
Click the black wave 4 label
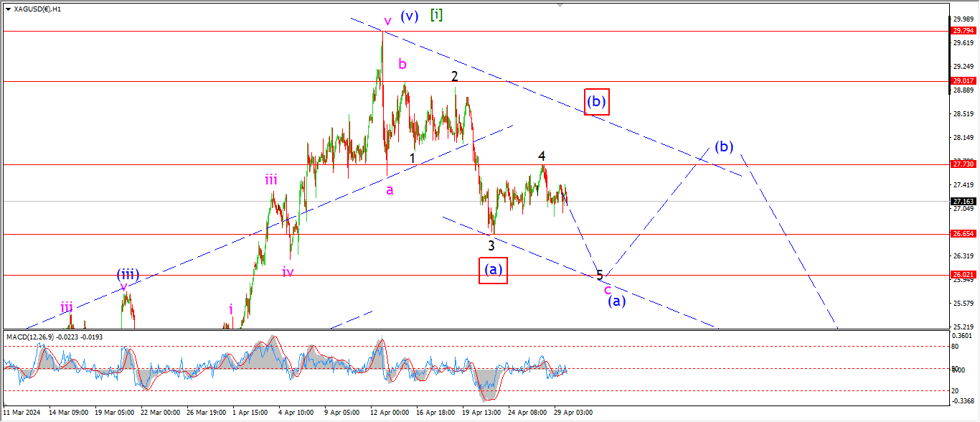pyautogui.click(x=542, y=156)
